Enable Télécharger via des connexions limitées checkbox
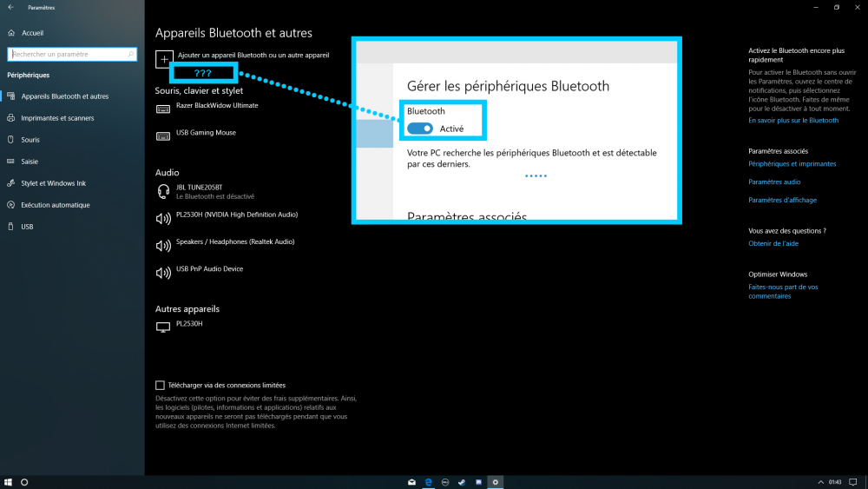Image resolution: width=868 pixels, height=489 pixels. pyautogui.click(x=160, y=385)
